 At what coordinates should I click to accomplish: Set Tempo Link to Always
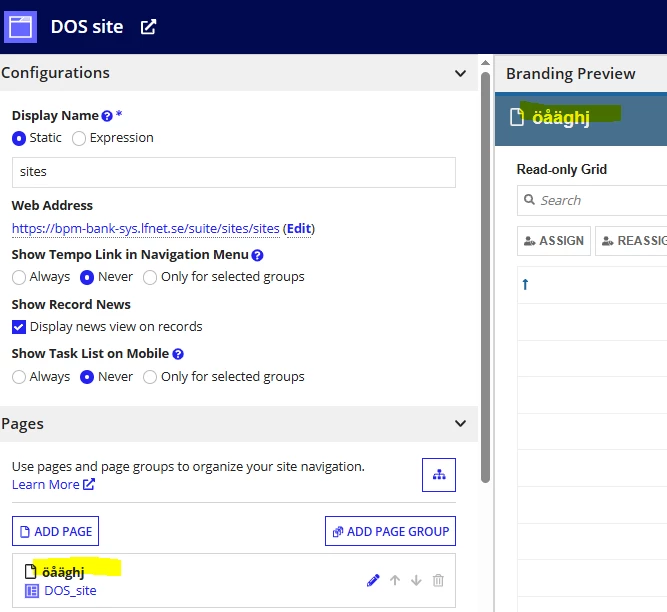(19, 277)
